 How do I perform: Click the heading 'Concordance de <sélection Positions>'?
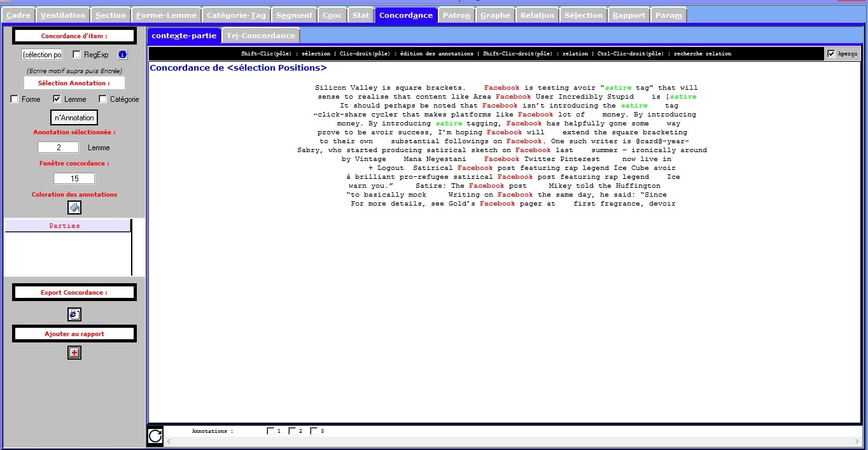coord(239,68)
